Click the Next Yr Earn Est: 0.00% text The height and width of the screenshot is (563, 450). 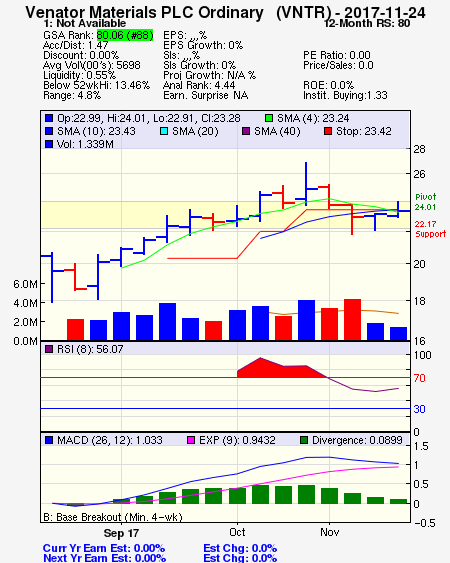tap(105, 558)
